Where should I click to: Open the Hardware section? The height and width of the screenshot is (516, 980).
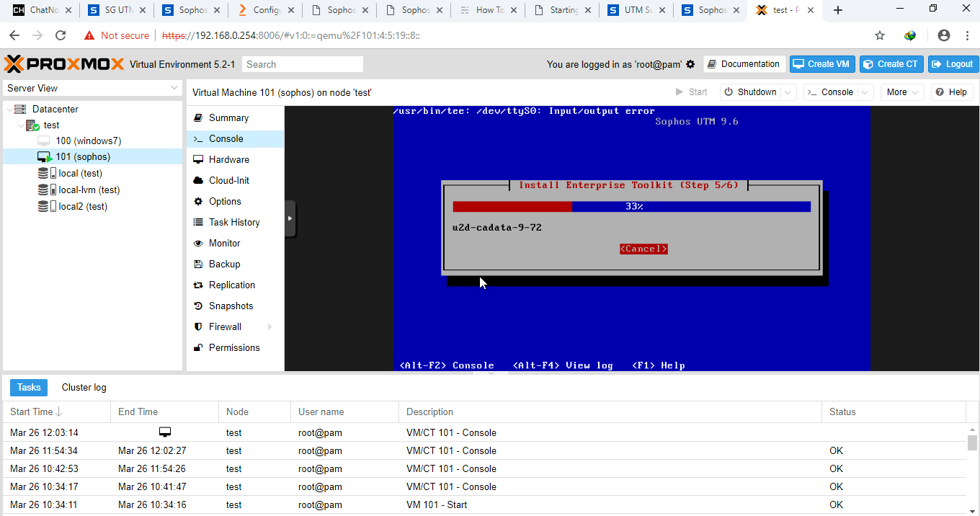point(236,159)
